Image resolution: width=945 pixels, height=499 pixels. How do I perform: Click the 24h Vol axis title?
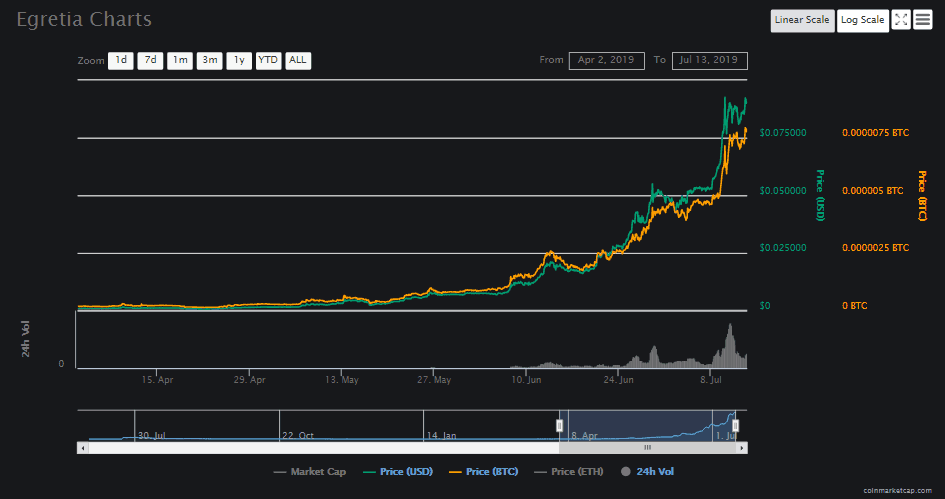pos(25,339)
